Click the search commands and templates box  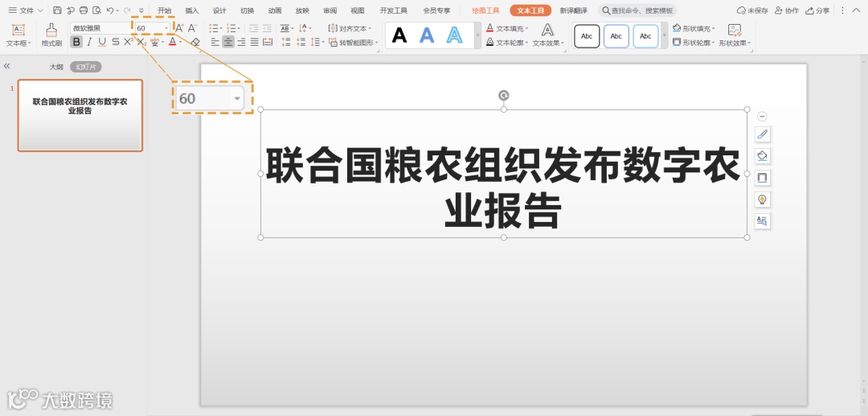click(x=637, y=10)
